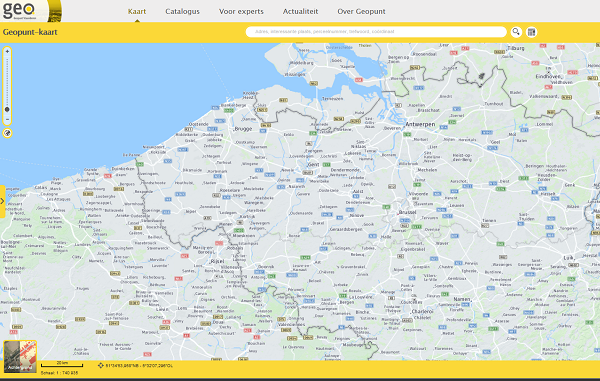The width and height of the screenshot is (600, 381).
Task: Click Eindhoven label on the map
Action: 549,77
